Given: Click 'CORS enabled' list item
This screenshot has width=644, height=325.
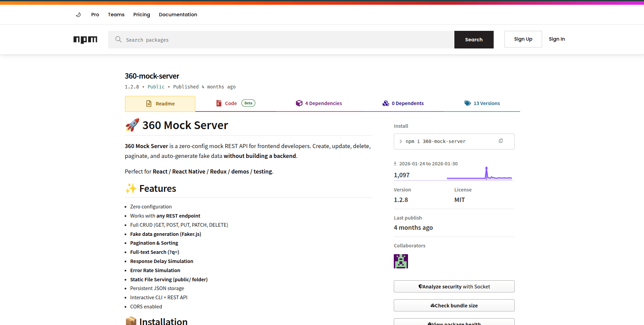Looking at the screenshot, I should click(x=146, y=307).
